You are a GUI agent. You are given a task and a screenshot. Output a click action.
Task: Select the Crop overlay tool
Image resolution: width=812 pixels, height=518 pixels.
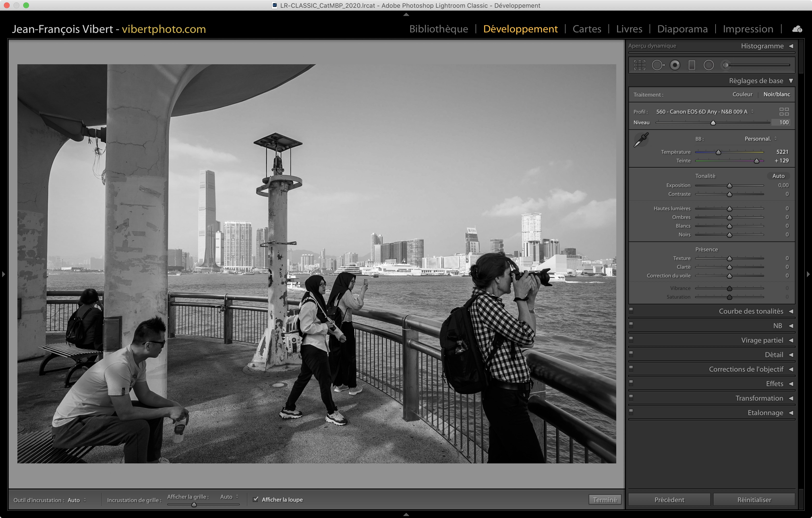(x=639, y=65)
